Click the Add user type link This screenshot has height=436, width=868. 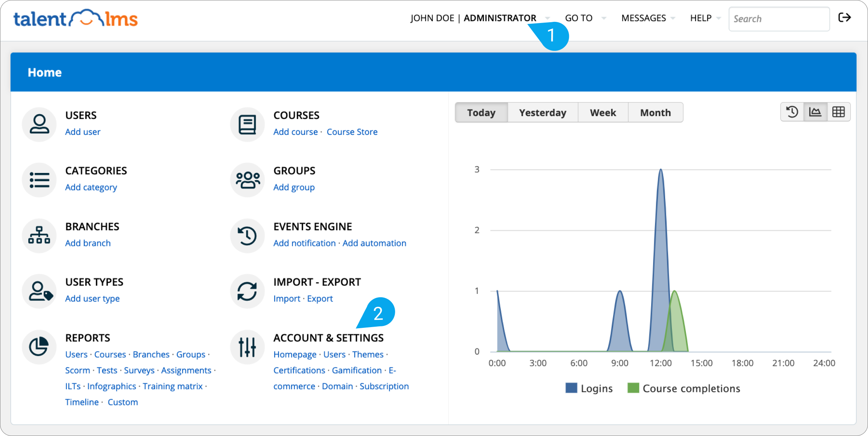92,298
